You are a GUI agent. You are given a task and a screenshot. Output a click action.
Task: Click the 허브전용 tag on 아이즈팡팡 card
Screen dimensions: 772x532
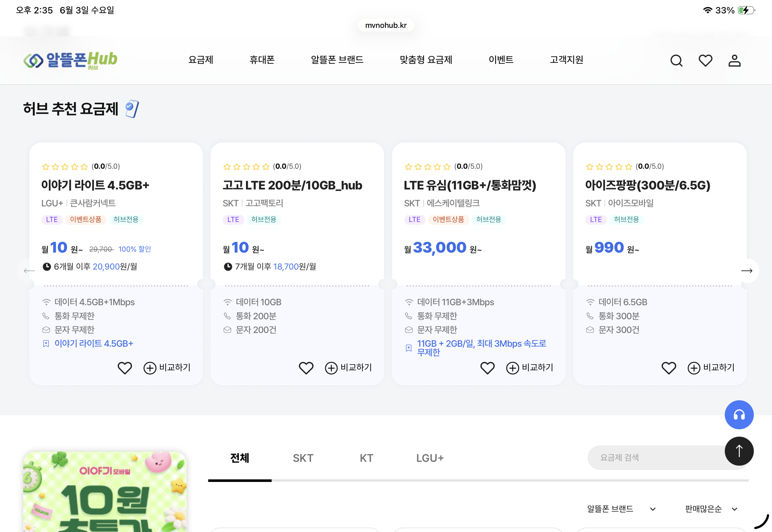[x=626, y=219]
